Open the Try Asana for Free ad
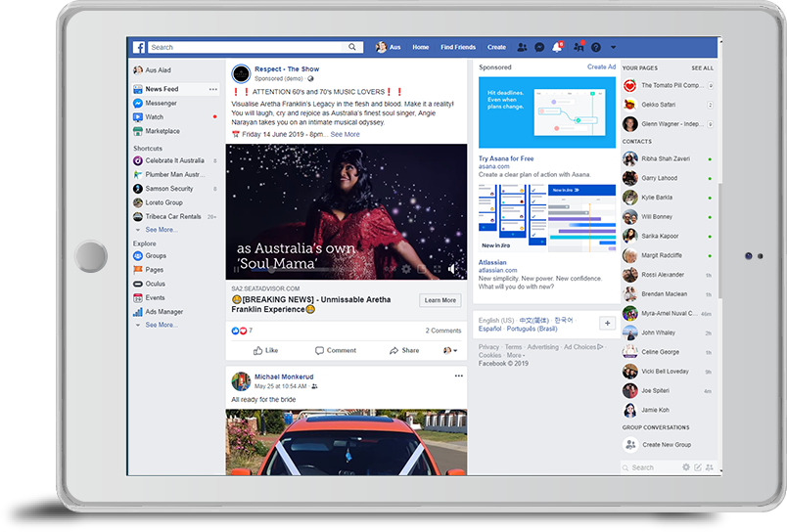Image resolution: width=787 pixels, height=532 pixels. tap(506, 158)
